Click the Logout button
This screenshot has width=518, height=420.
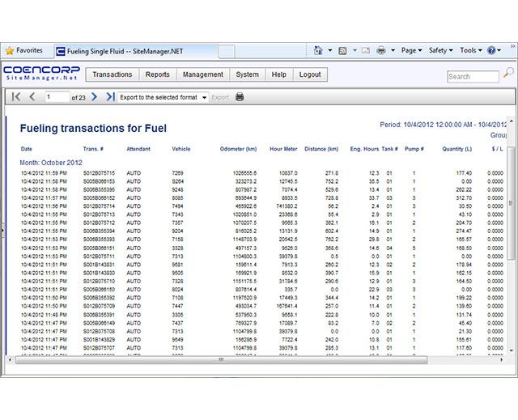point(309,74)
